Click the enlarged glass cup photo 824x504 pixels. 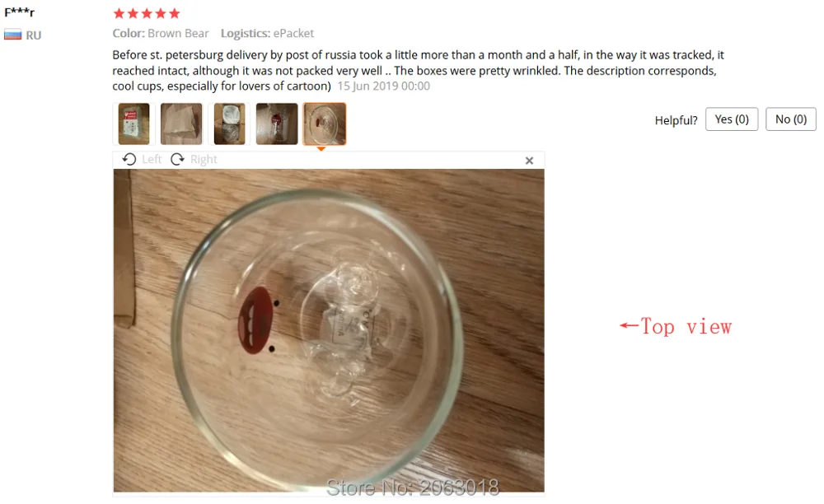pos(329,330)
